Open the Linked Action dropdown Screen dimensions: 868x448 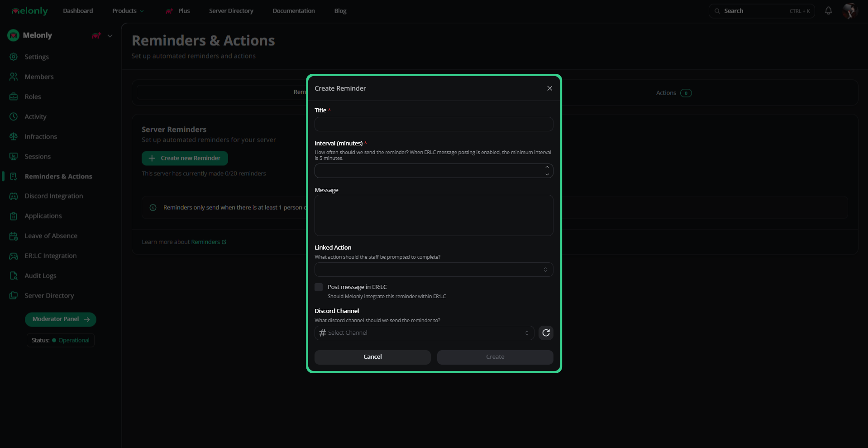coord(434,270)
